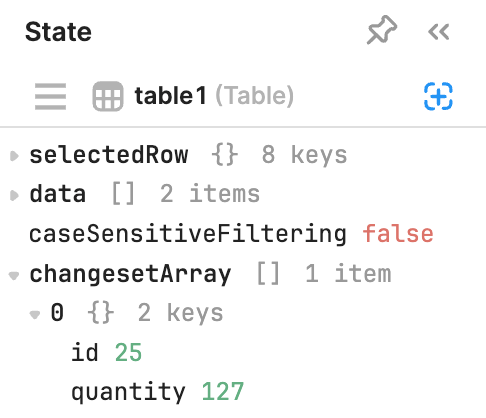Open the hamburger list menu
486x418 pixels.
point(50,96)
